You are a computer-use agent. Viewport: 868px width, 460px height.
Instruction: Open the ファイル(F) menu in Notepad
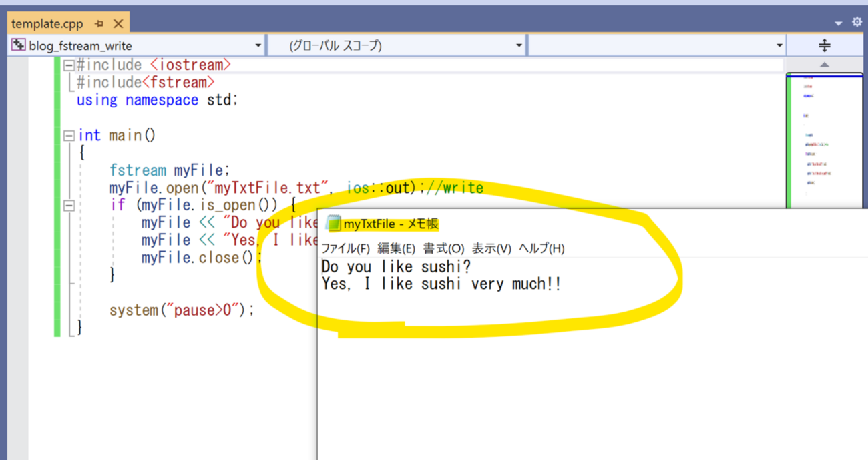345,248
